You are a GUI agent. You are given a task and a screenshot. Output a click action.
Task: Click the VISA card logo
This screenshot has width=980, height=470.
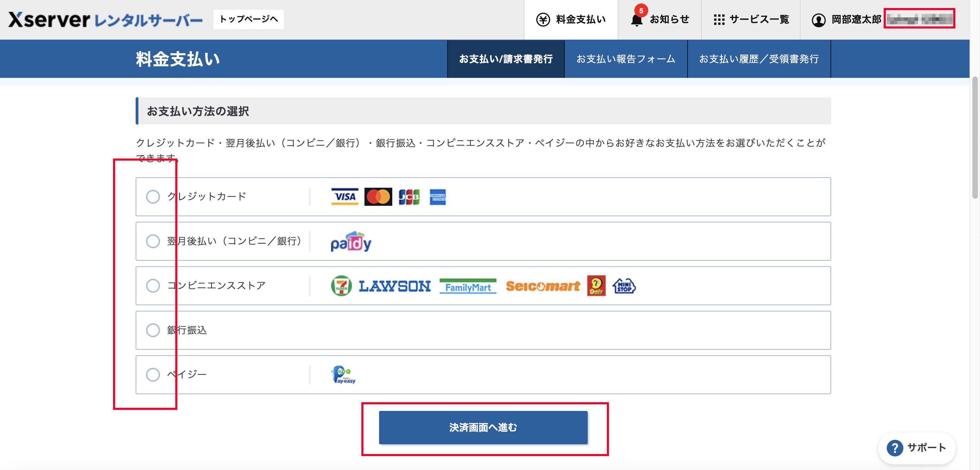pyautogui.click(x=345, y=197)
